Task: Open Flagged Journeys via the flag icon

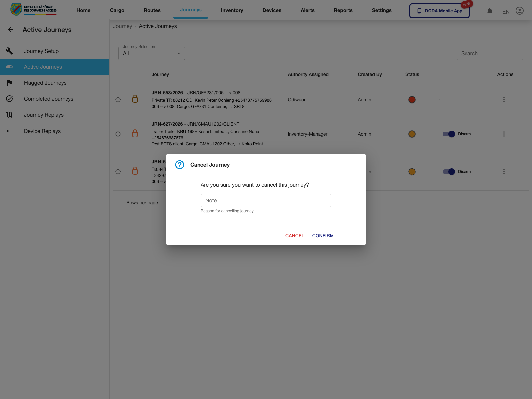Action: [9, 83]
